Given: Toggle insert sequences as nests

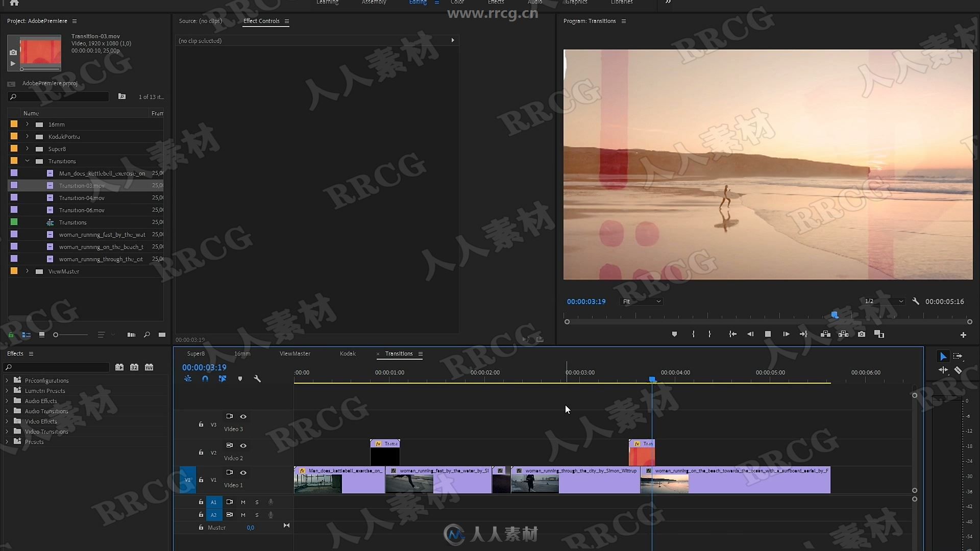Looking at the screenshot, I should click(188, 379).
